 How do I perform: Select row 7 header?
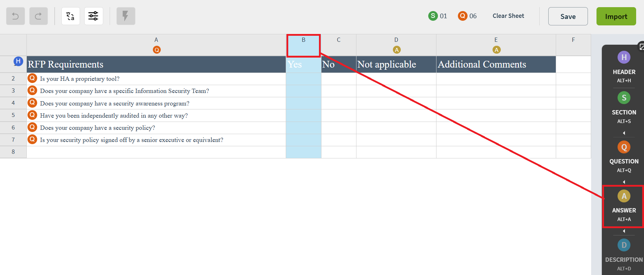click(13, 140)
